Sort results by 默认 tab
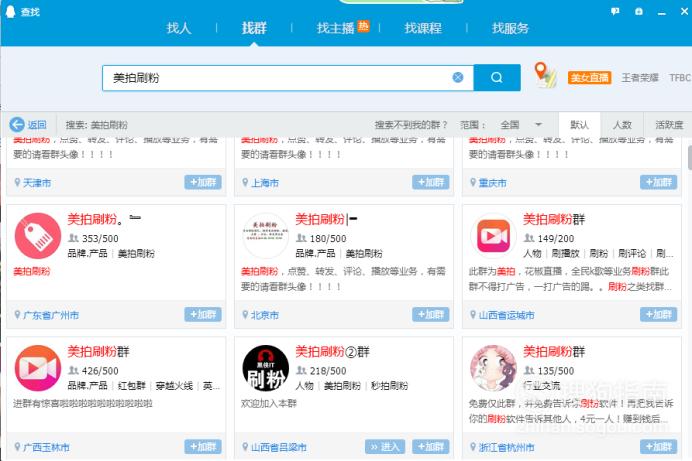The height and width of the screenshot is (461, 692). coord(579,125)
